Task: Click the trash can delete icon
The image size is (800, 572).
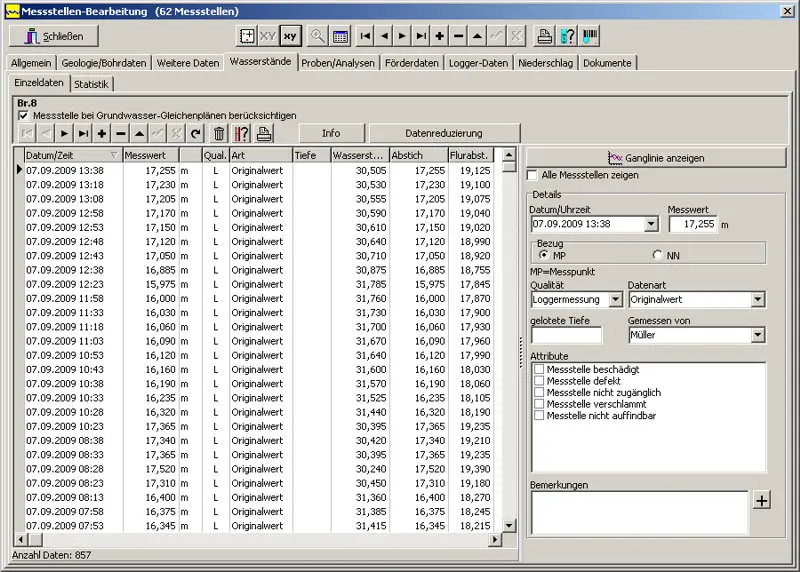Action: click(x=219, y=134)
